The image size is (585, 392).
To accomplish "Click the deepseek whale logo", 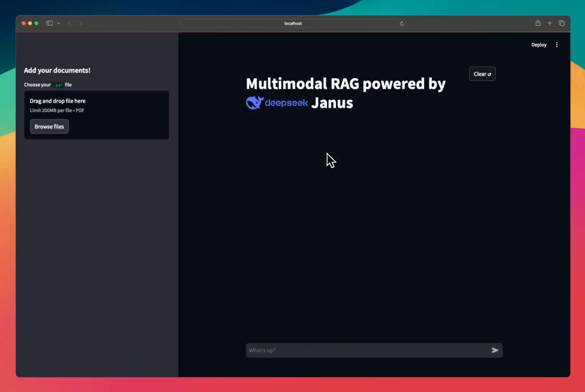I will click(255, 103).
